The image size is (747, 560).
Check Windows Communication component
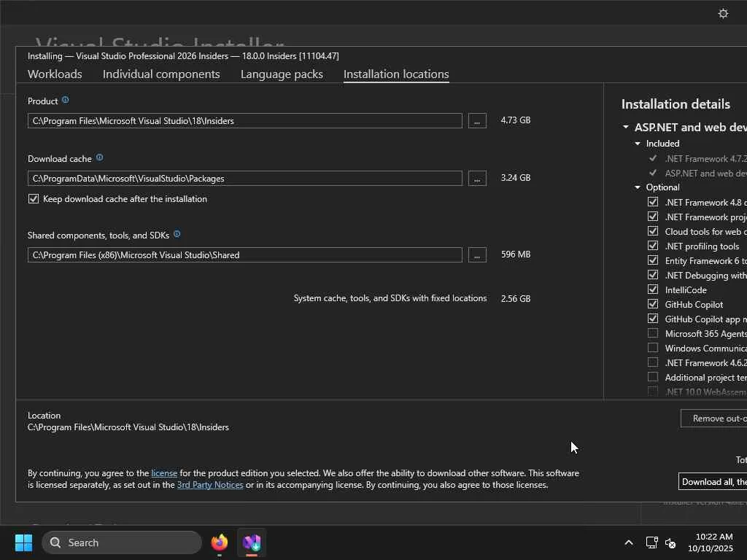pos(653,348)
